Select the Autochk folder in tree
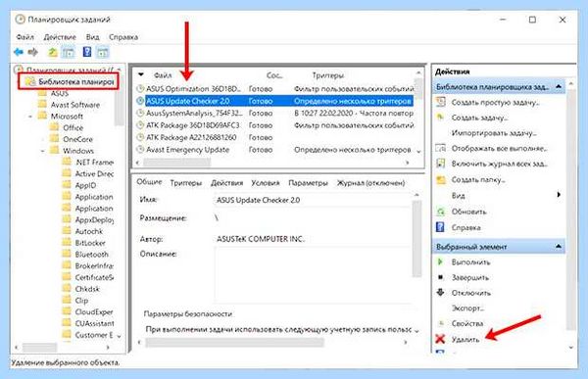Viewport: 588px width, 379px height. (89, 231)
